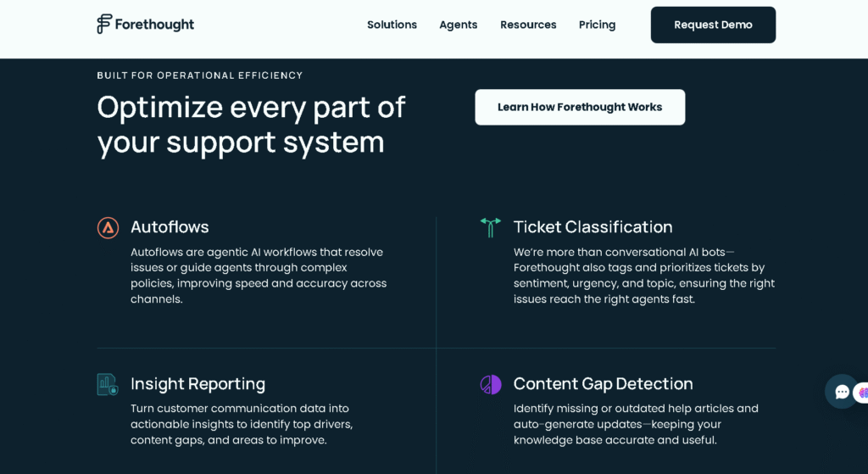Click the Insight Reporting chart icon
The width and height of the screenshot is (868, 474).
coord(108,384)
